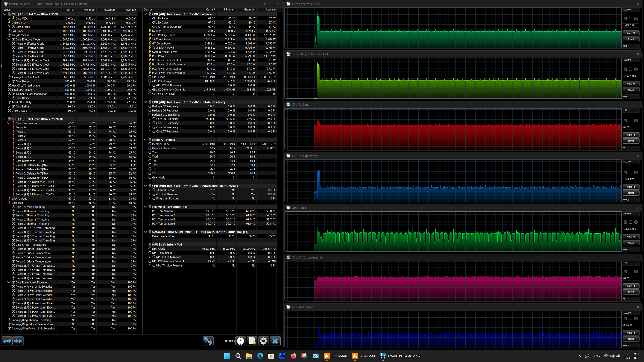Click the network remote monitoring icon
The image size is (644, 362).
[208, 341]
